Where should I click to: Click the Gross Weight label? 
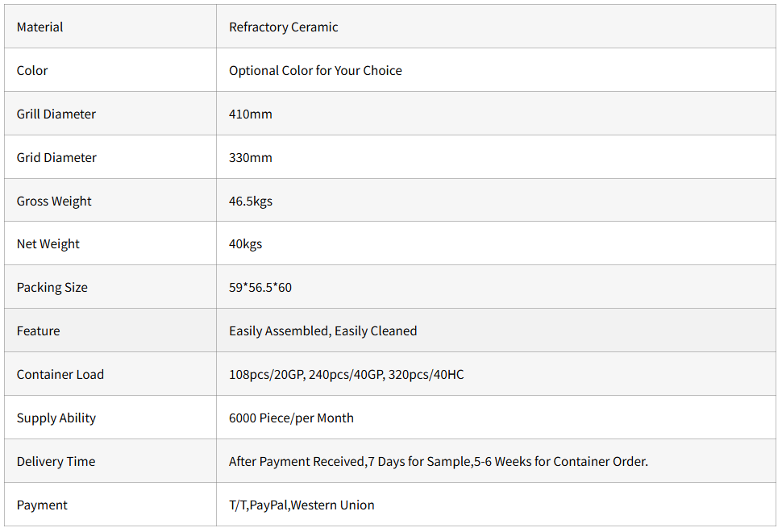click(54, 202)
